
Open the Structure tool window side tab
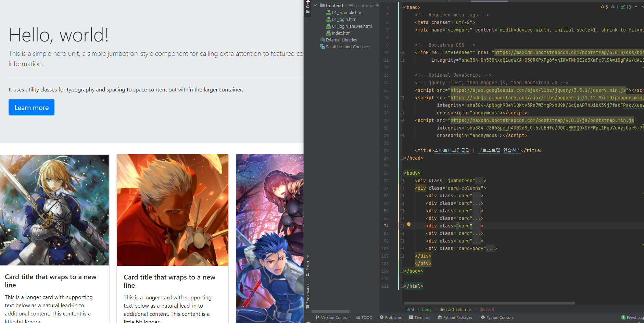click(x=307, y=265)
